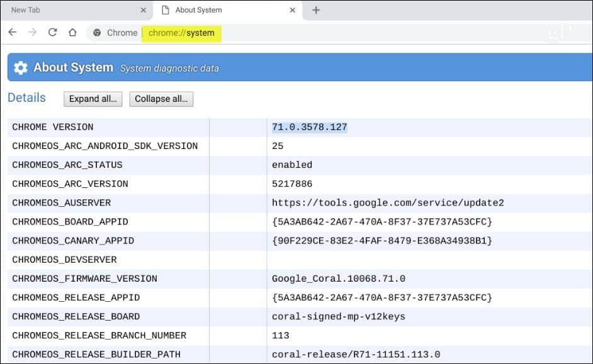Select the CHROMEOS_DEVSERVER label
The image size is (593, 364).
click(64, 260)
